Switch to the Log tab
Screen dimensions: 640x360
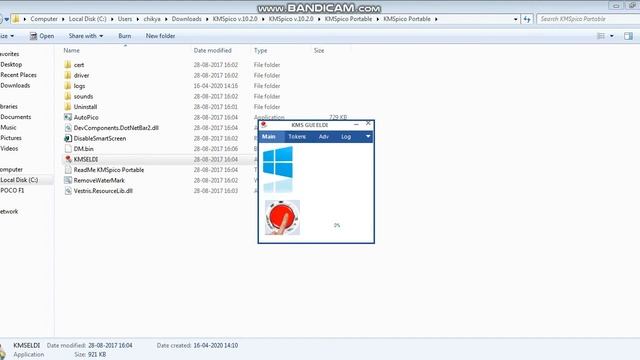346,137
